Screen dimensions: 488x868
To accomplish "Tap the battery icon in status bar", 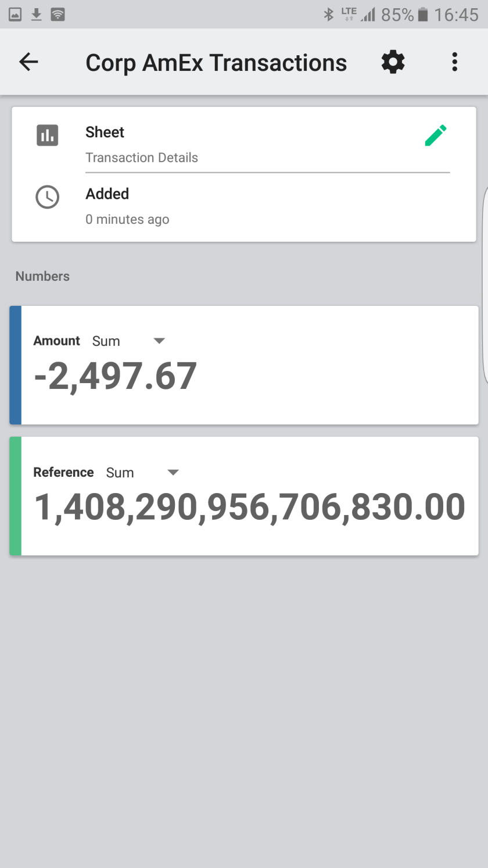I will pyautogui.click(x=423, y=14).
